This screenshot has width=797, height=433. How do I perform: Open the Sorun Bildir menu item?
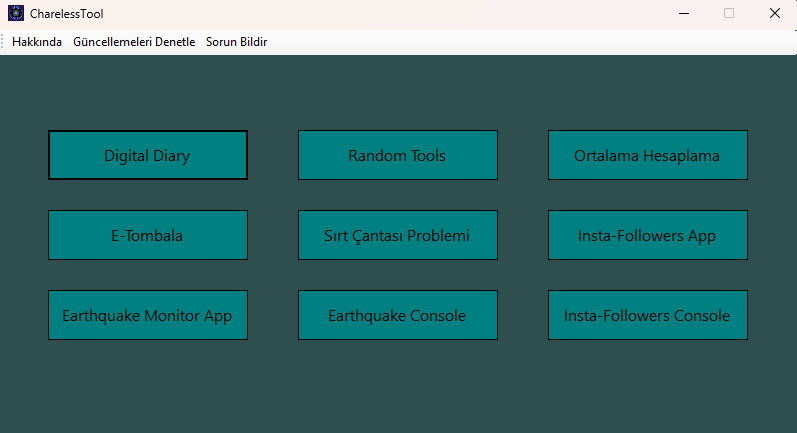(236, 42)
